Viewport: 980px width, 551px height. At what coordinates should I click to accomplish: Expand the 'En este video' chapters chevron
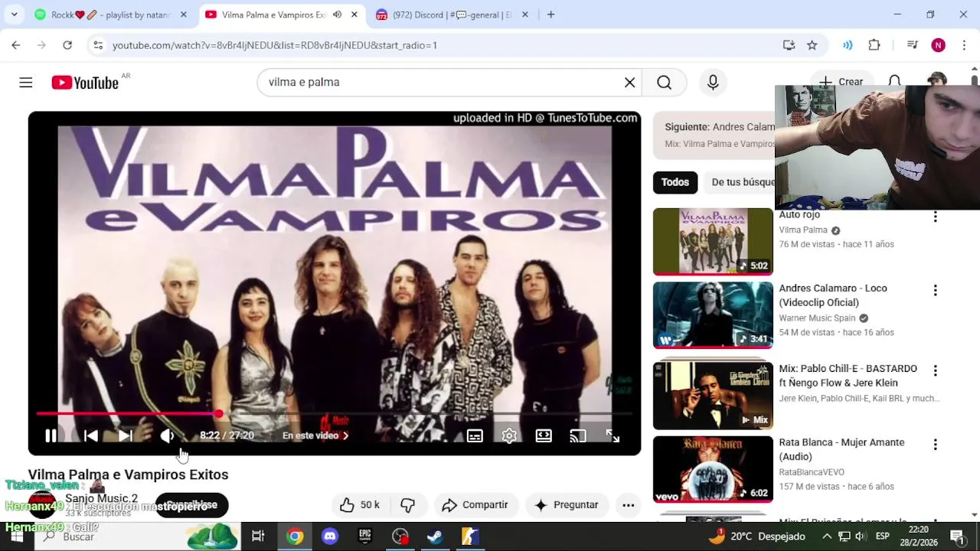pyautogui.click(x=346, y=435)
